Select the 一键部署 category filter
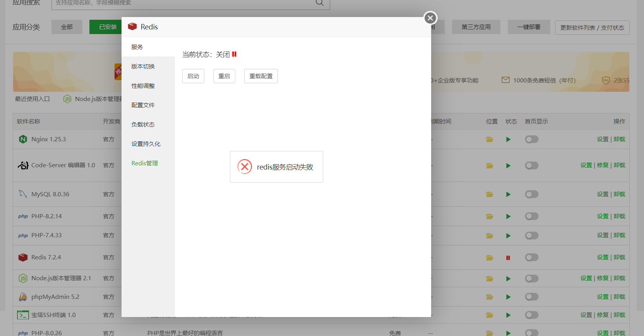The height and width of the screenshot is (336, 644). [x=529, y=27]
